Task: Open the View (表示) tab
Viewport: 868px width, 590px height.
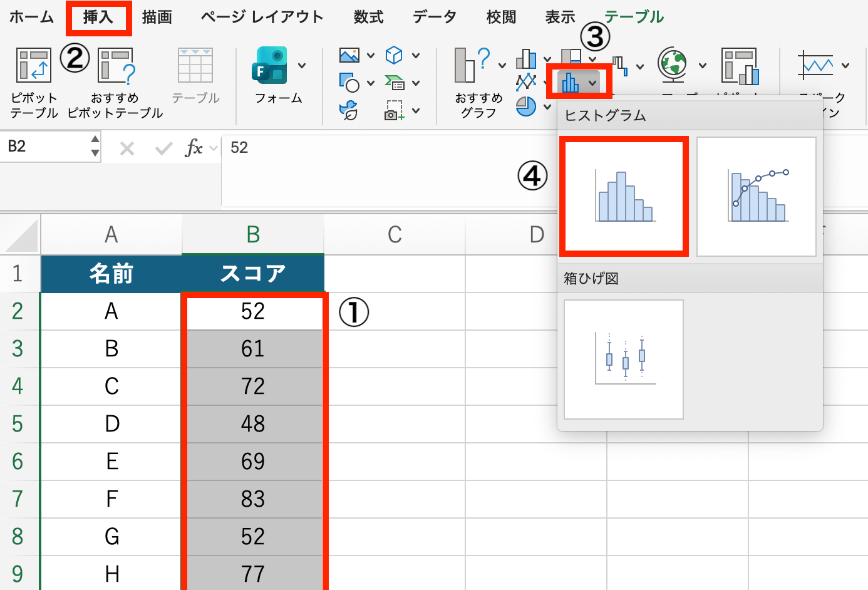Action: (x=560, y=17)
